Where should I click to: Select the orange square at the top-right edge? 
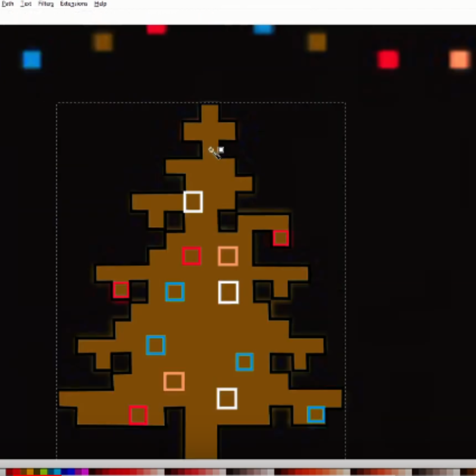458,59
